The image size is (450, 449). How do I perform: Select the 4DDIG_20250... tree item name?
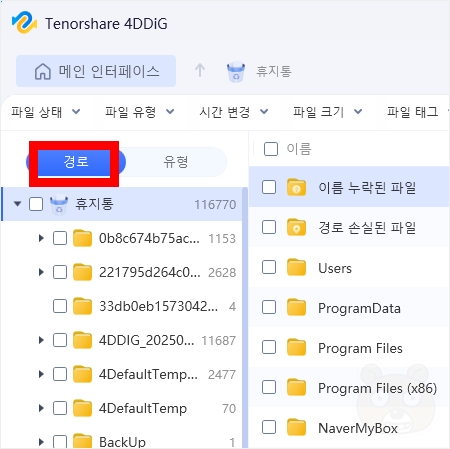coord(146,340)
